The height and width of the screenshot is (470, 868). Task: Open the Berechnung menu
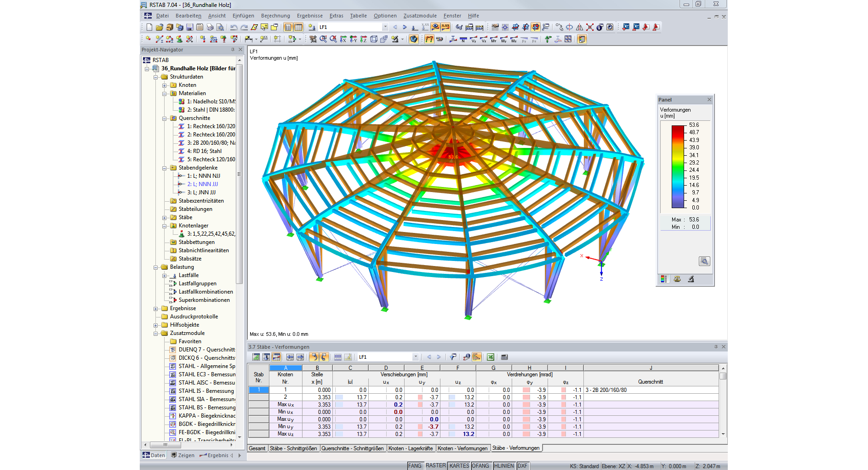[275, 16]
